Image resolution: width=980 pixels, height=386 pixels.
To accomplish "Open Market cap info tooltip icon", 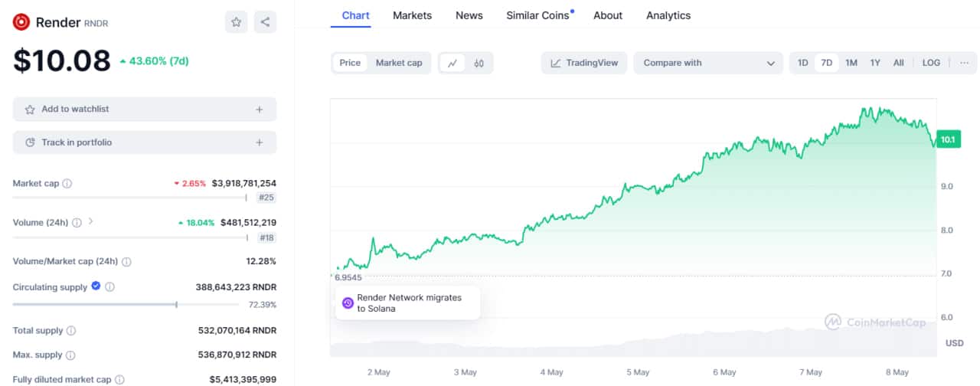I will coord(67,184).
